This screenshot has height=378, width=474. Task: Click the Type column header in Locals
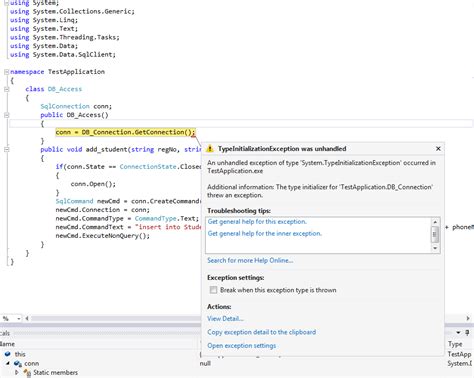[455, 344]
